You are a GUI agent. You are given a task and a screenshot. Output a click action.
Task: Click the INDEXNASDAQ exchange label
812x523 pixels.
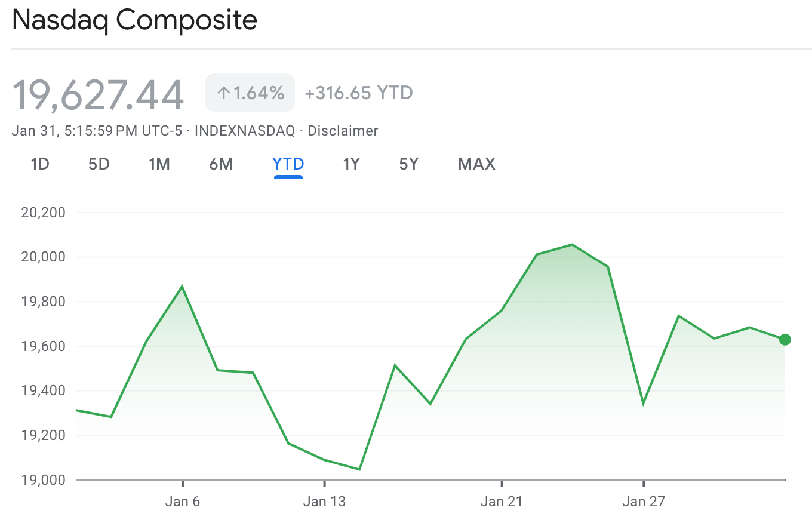click(x=245, y=131)
